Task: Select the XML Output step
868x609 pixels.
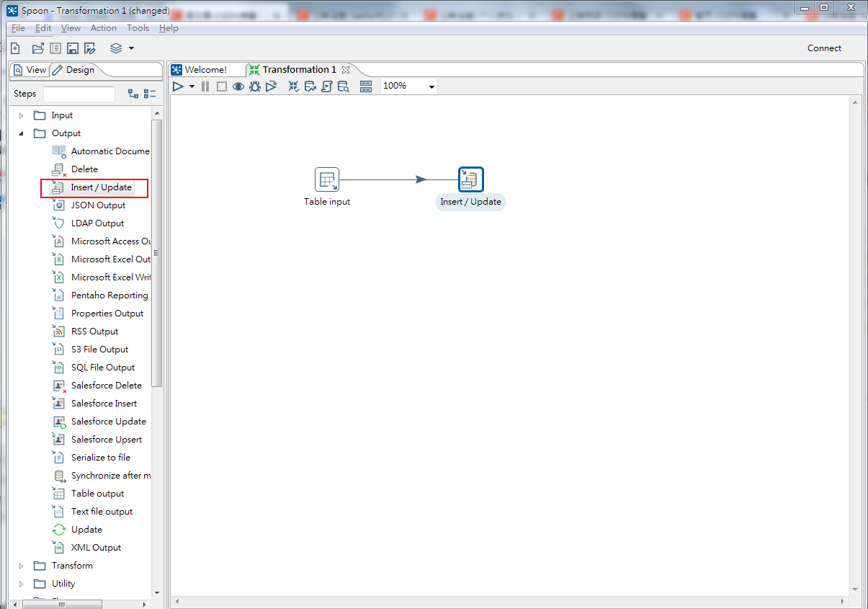Action: click(x=87, y=548)
